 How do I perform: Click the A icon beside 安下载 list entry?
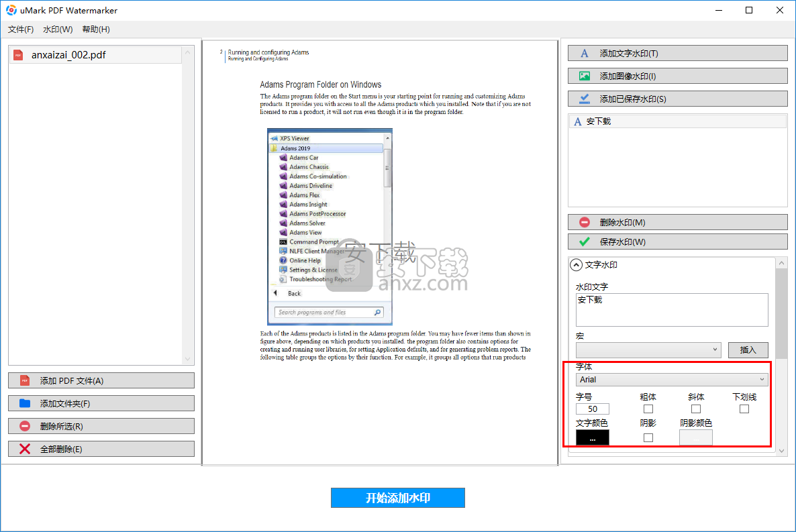pos(578,121)
